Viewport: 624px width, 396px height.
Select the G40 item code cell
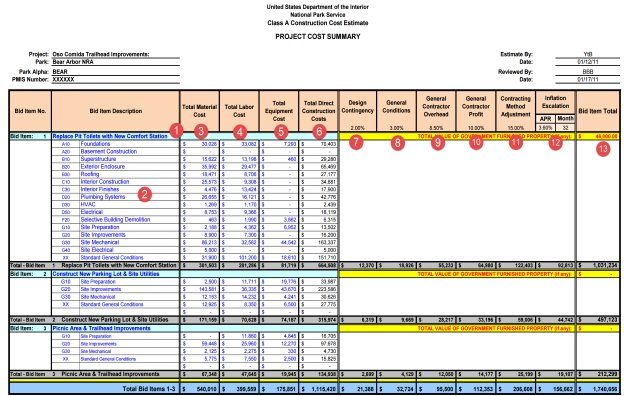click(x=66, y=250)
